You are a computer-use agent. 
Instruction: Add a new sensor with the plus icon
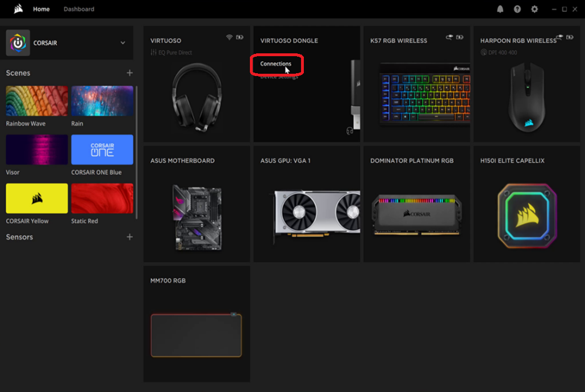[x=129, y=237]
